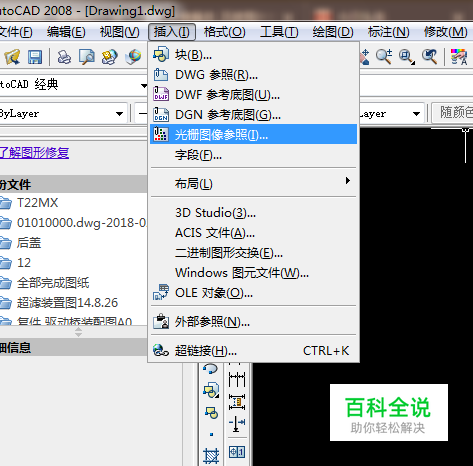Click the hyperlink globe chain icon

pyautogui.click(x=161, y=350)
